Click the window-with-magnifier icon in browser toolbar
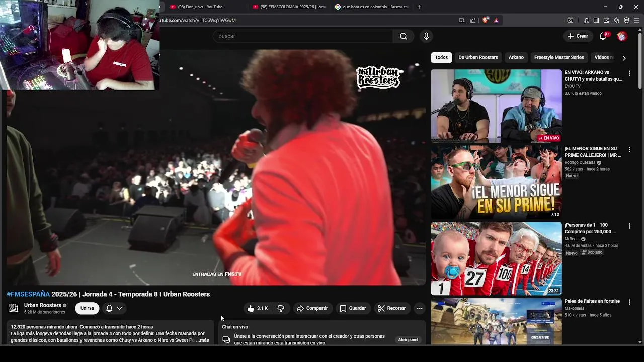 tap(570, 20)
